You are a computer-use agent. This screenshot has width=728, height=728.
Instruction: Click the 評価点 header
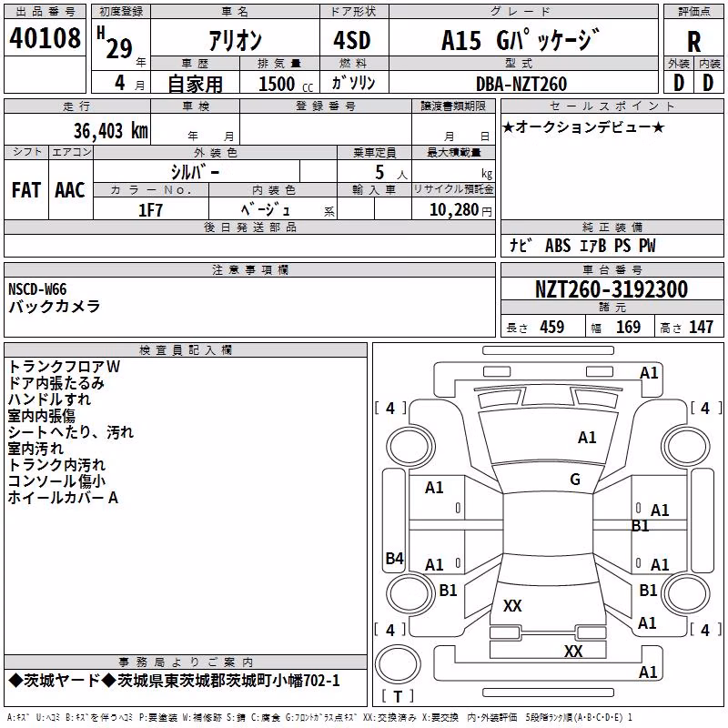pyautogui.click(x=693, y=12)
